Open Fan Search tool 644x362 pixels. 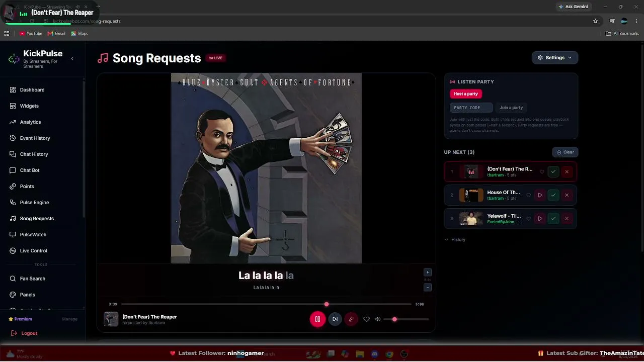click(32, 279)
